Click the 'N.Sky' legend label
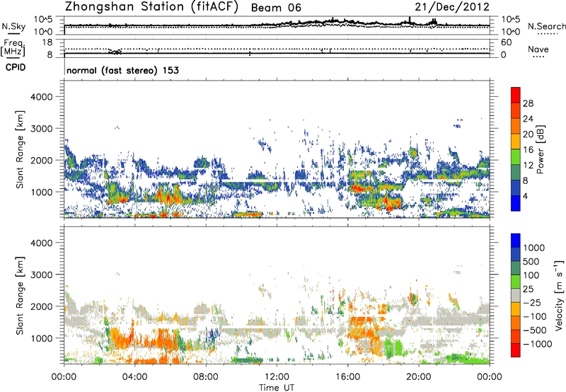Screen dimensions: 566x392 pyautogui.click(x=13, y=26)
